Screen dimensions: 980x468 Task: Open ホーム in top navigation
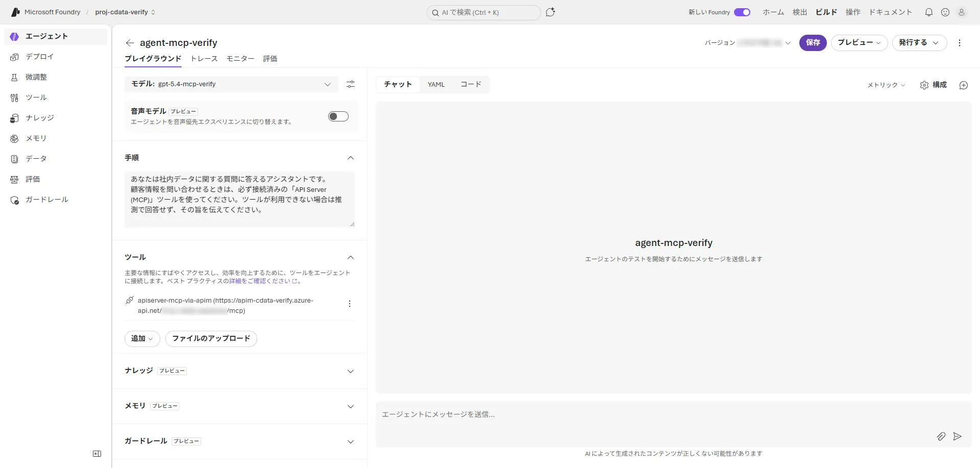click(773, 12)
